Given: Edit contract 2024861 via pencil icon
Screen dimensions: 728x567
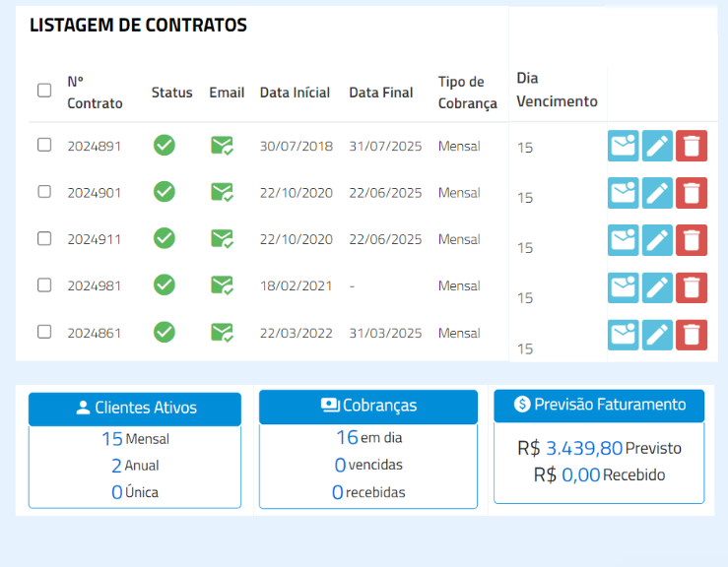Looking at the screenshot, I should [x=657, y=335].
